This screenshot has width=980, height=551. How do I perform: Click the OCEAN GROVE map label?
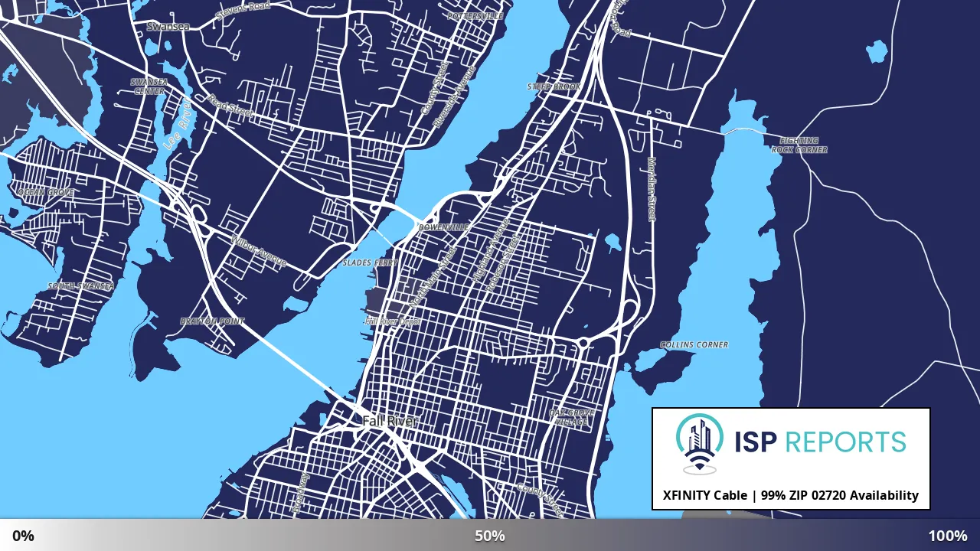coord(46,192)
